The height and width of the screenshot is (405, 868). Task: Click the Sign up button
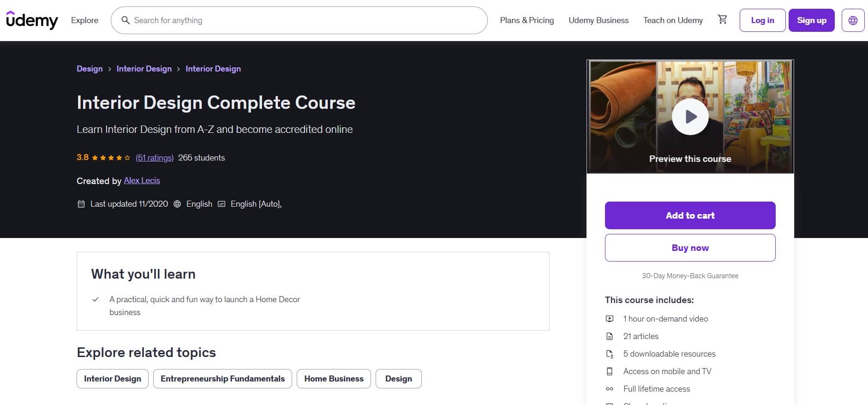(x=811, y=20)
